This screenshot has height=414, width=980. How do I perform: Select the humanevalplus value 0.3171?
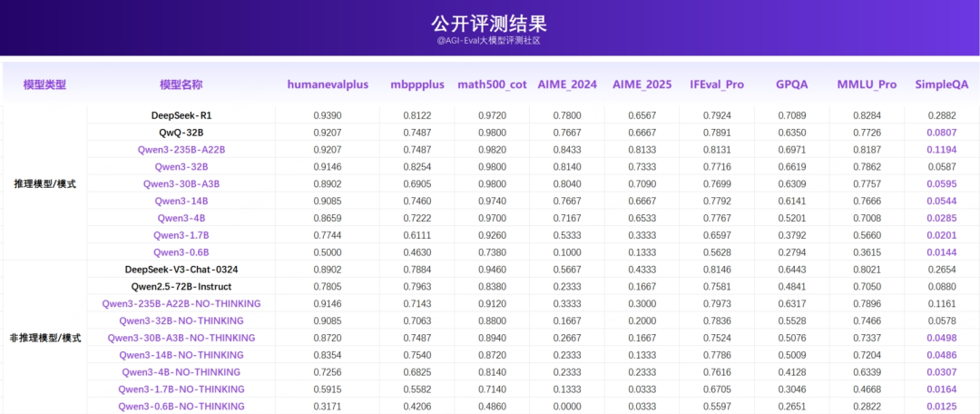click(x=328, y=406)
